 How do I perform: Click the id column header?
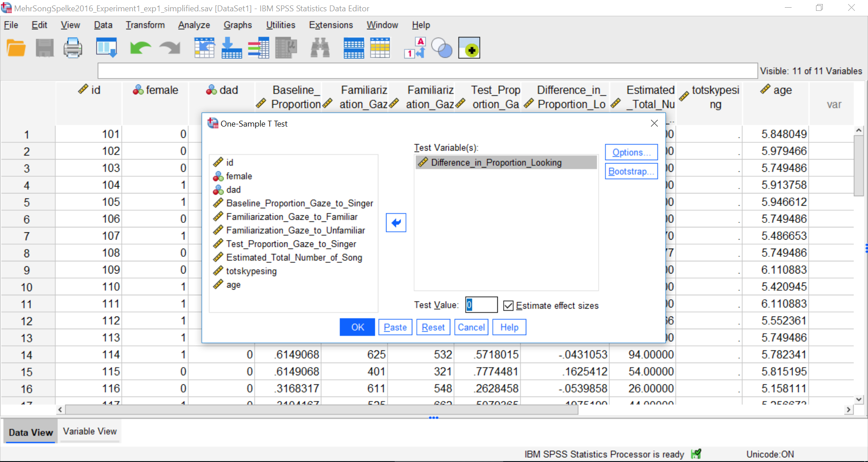[x=89, y=103]
